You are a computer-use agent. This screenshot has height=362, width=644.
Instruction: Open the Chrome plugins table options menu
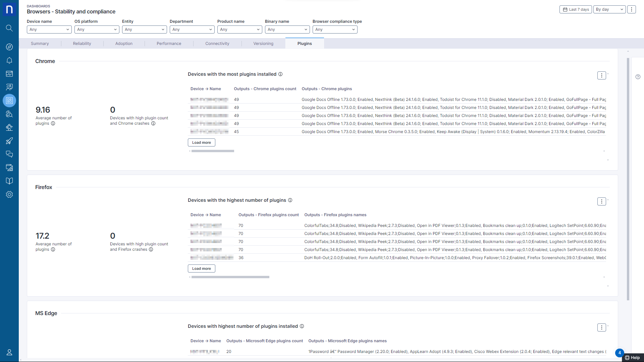[602, 75]
